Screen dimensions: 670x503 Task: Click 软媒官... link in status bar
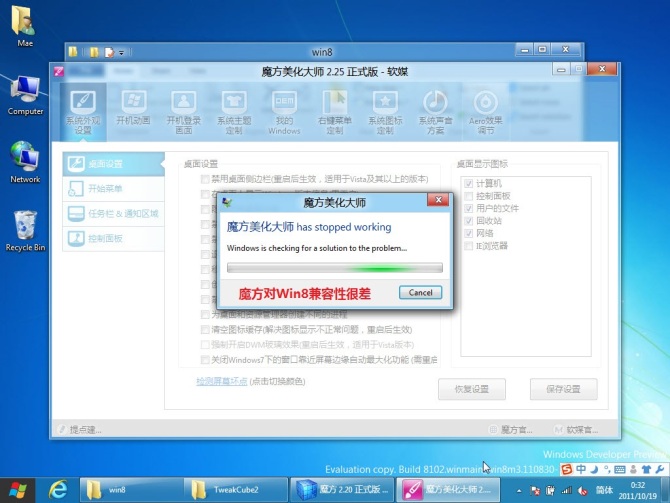pyautogui.click(x=576, y=429)
